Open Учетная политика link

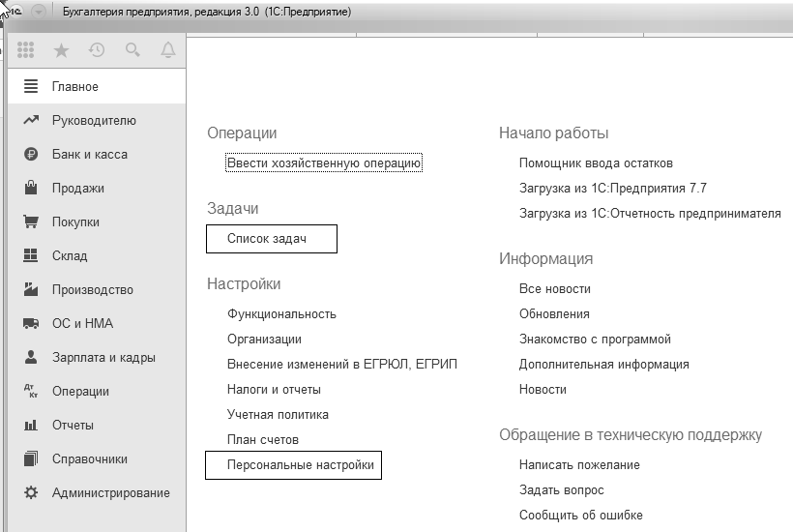click(x=278, y=415)
